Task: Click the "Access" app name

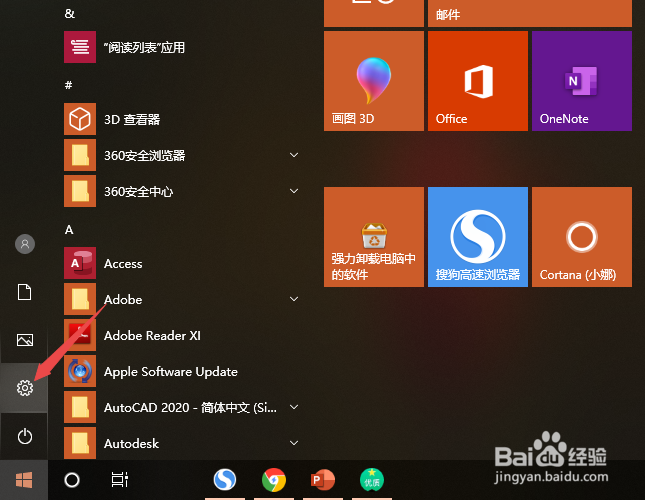Action: point(123,264)
